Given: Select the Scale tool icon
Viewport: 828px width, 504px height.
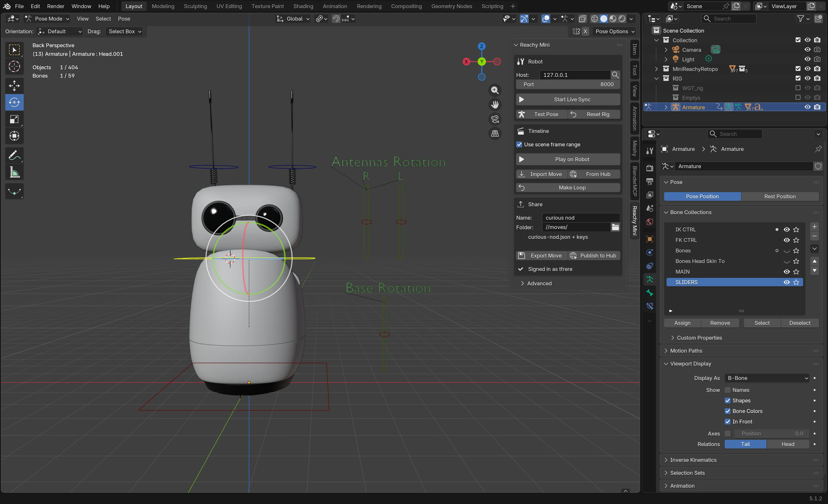Looking at the screenshot, I should pyautogui.click(x=14, y=119).
